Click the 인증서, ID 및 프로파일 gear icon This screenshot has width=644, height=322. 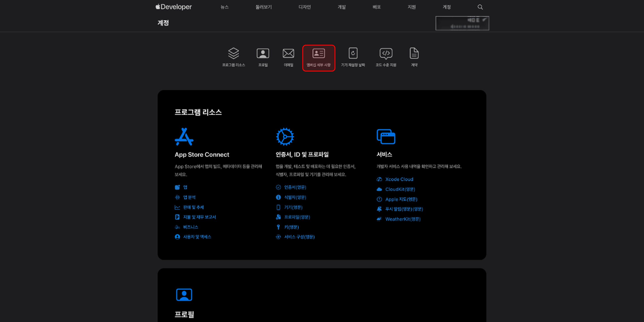point(285,136)
